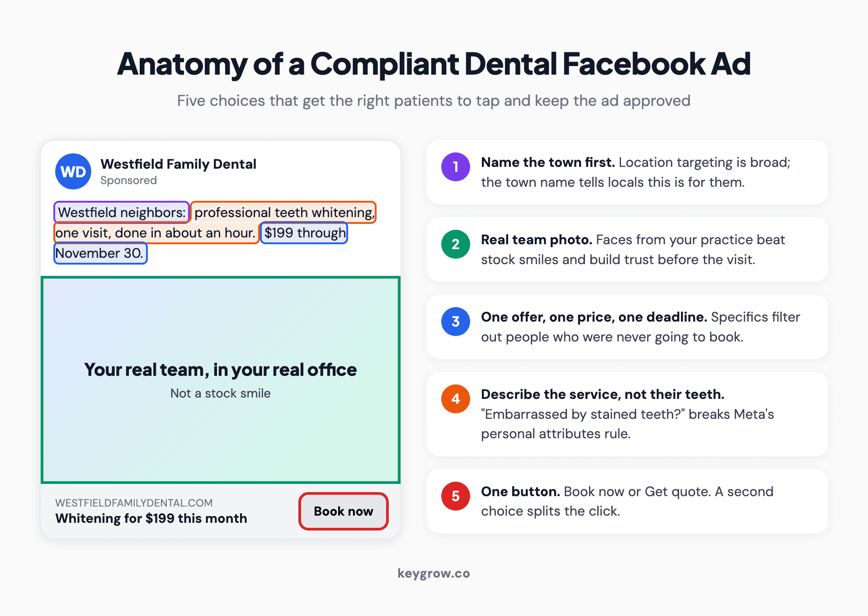Open the Westfield Family Dental page name
Screen dimensions: 868x616
(178, 164)
